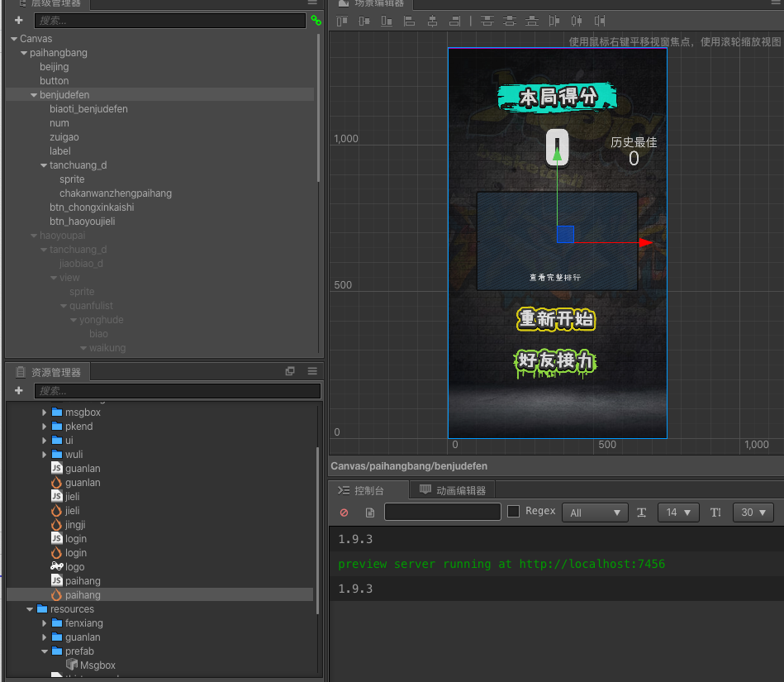Screen dimensions: 784x682
Task: Select the biaoti_benjudefen node
Action: pos(88,108)
